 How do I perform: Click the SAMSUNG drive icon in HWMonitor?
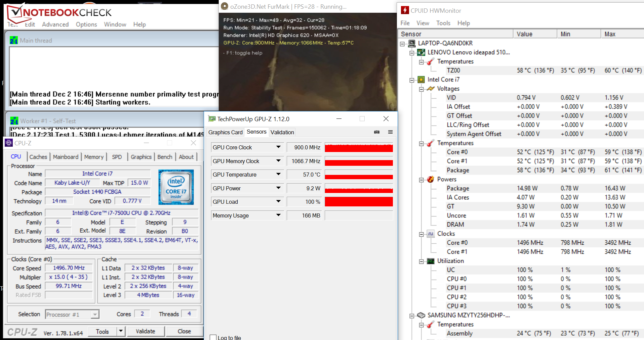[421, 315]
